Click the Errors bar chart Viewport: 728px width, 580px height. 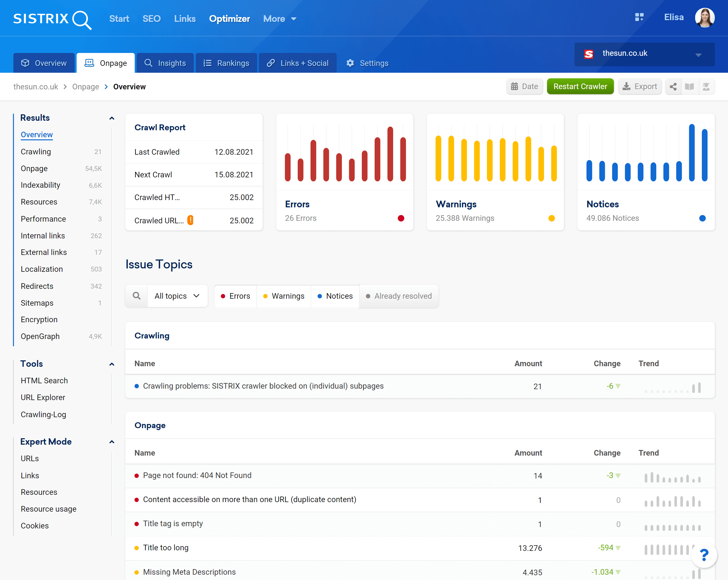tap(345, 153)
